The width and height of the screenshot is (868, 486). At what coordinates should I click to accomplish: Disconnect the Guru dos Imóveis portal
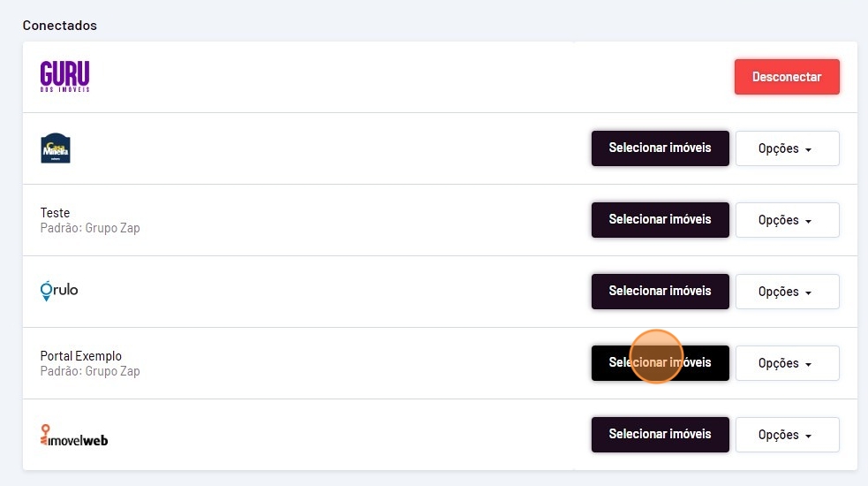click(786, 77)
